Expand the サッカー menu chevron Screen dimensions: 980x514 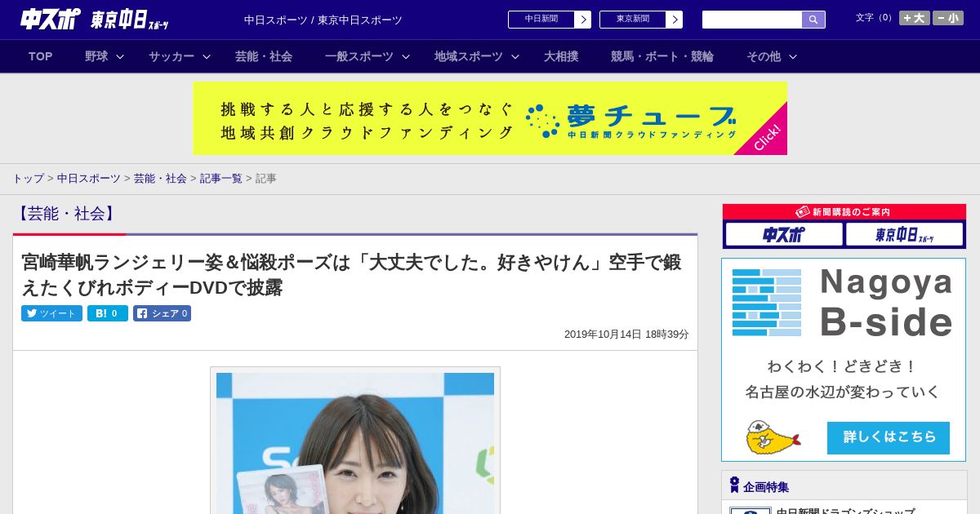(x=207, y=56)
